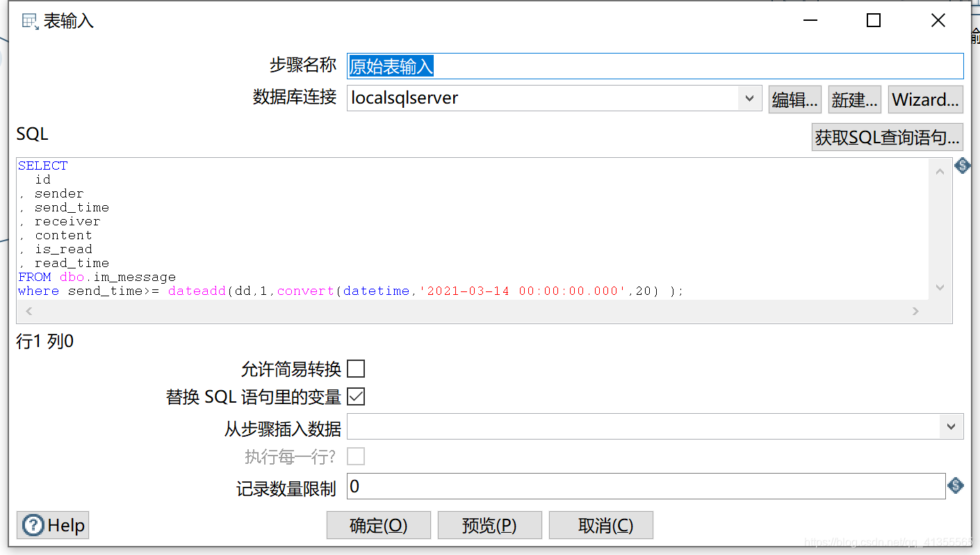The image size is (980, 555).
Task: Click 编辑 button to edit connection
Action: click(795, 99)
